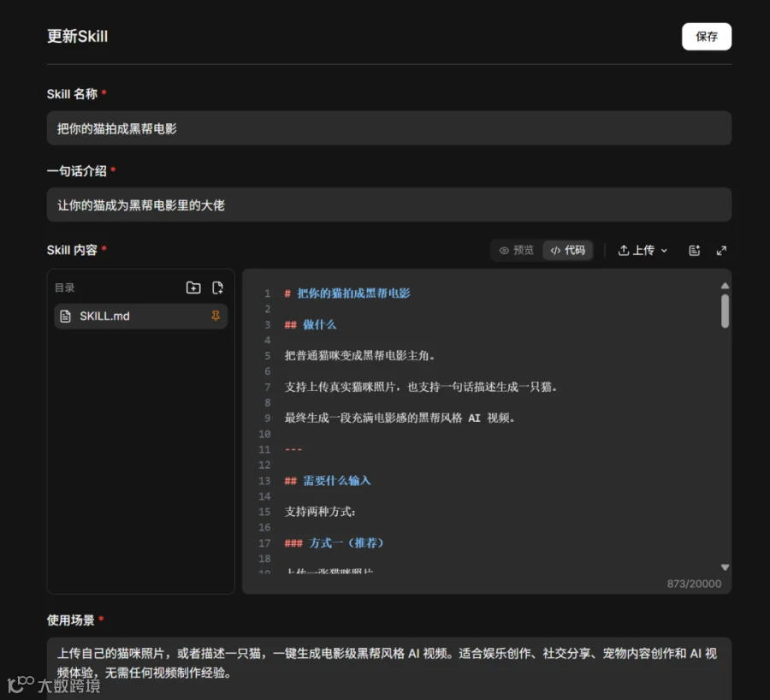Click line 7 about 上传真实猫咪照片
The image size is (770, 700).
tap(421, 387)
